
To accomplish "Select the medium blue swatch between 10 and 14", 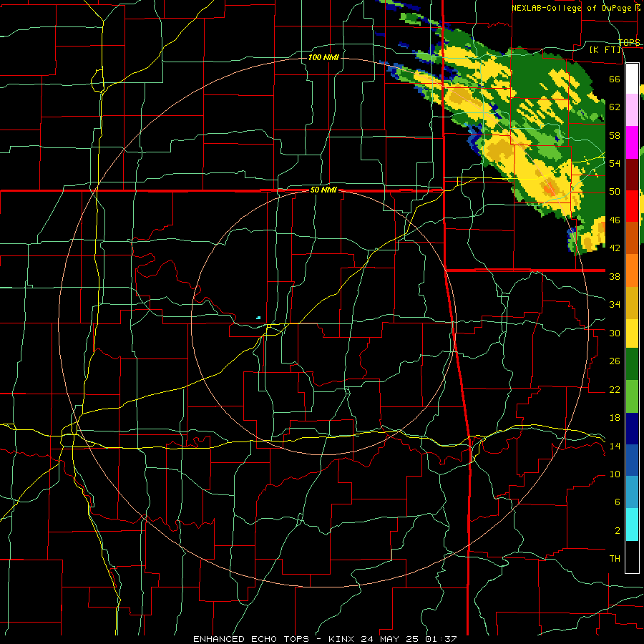I will [632, 460].
